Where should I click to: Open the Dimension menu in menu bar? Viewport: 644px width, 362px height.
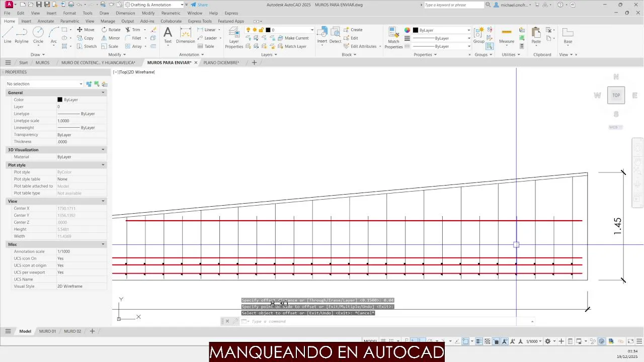coord(125,13)
